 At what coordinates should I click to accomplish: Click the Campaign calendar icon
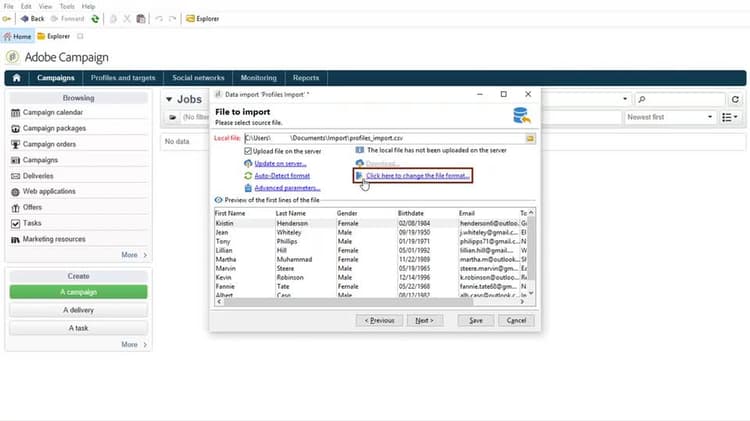[x=15, y=112]
